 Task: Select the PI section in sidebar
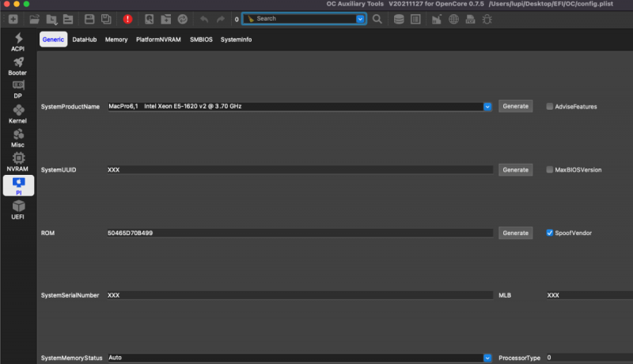[x=18, y=186]
